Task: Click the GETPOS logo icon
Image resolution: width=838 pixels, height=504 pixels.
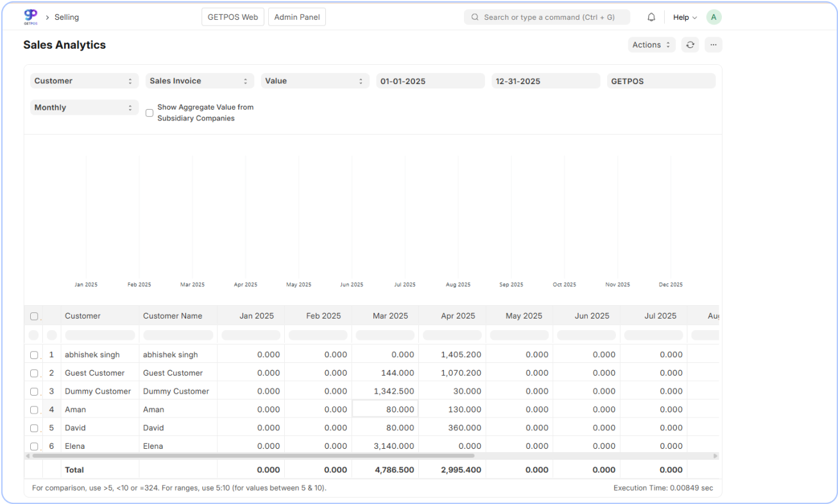Action: pyautogui.click(x=31, y=17)
